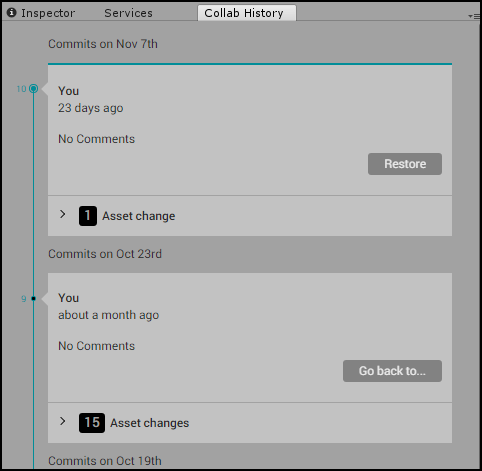Click the Commits on Oct 23rd header
The height and width of the screenshot is (471, 482).
click(x=105, y=254)
